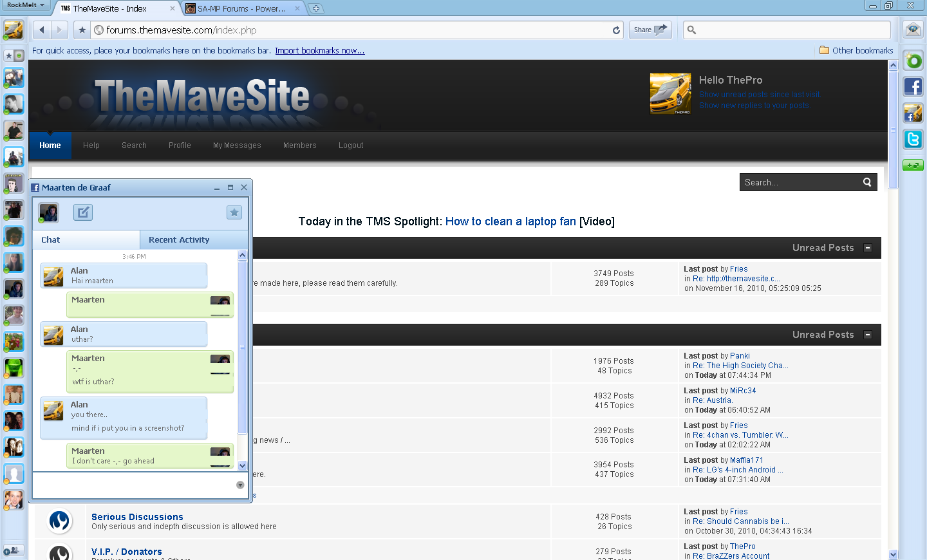Click the page scrollbar down arrow
The image size is (927, 560).
(x=893, y=554)
